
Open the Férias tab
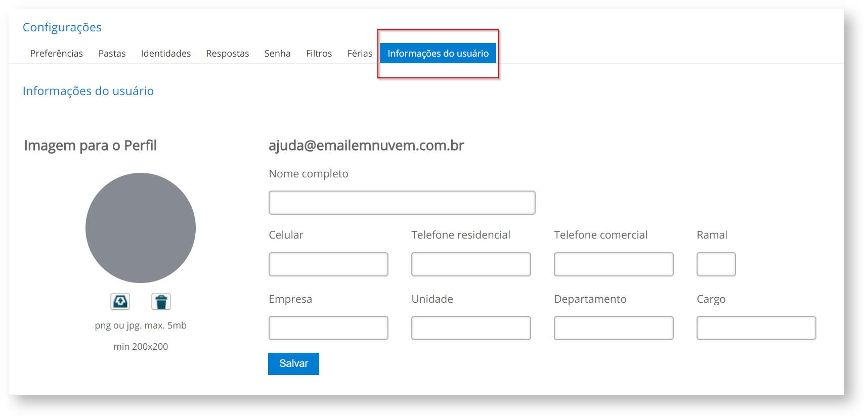pyautogui.click(x=360, y=54)
